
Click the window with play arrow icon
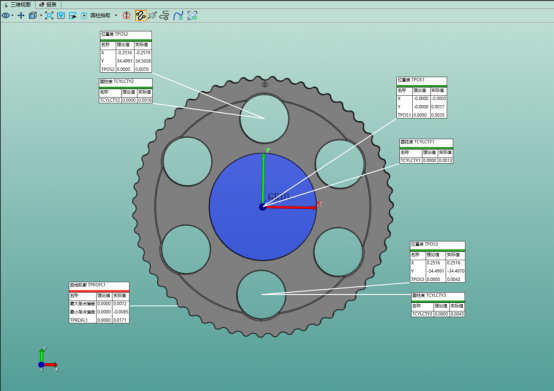pyautogui.click(x=73, y=16)
